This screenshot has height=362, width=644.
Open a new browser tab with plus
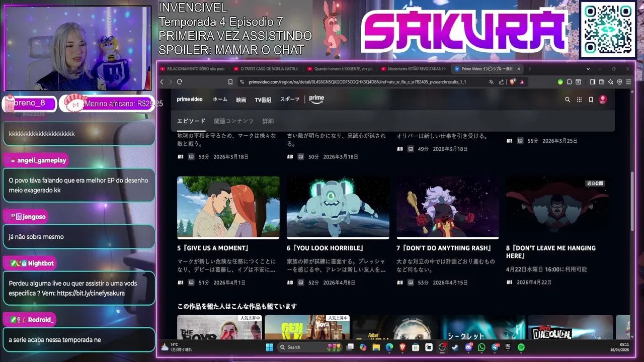click(529, 69)
